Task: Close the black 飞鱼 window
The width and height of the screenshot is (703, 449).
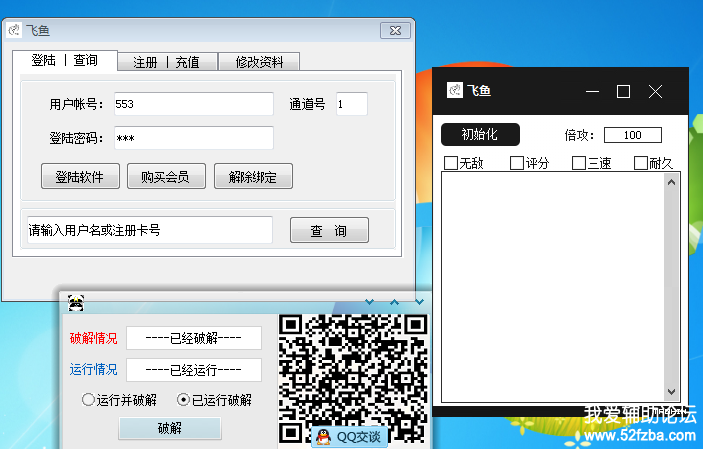Action: pyautogui.click(x=655, y=92)
